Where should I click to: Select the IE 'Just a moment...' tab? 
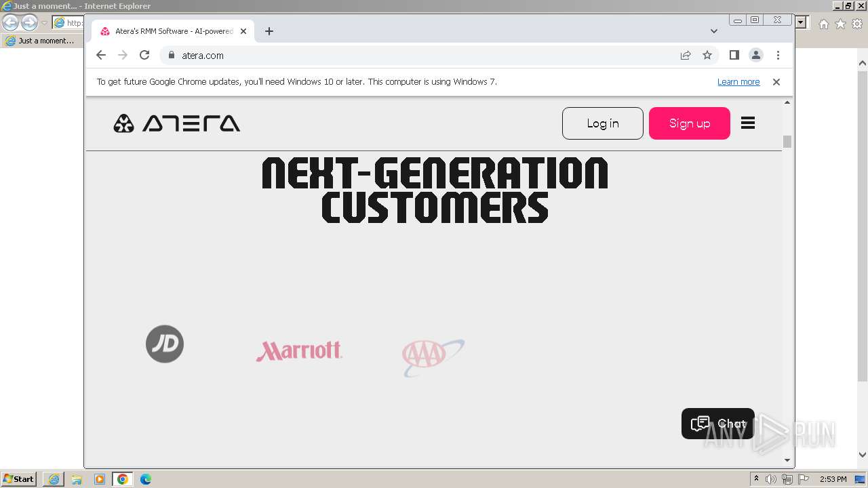42,41
